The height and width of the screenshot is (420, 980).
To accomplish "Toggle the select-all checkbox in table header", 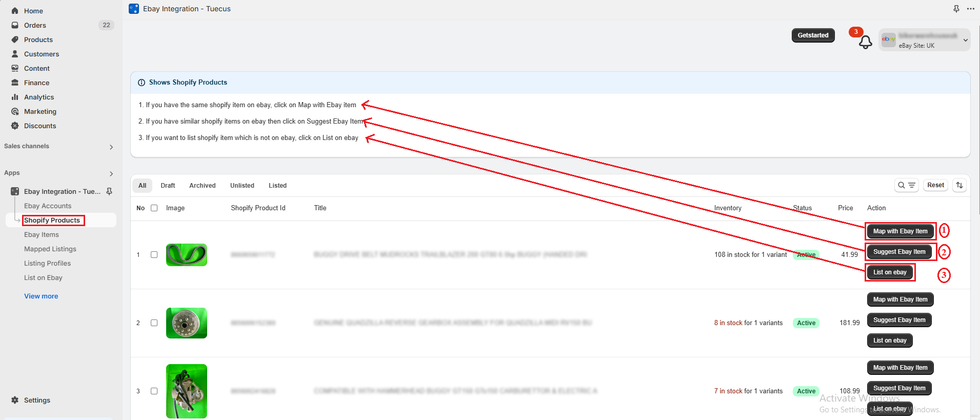I will tap(154, 208).
